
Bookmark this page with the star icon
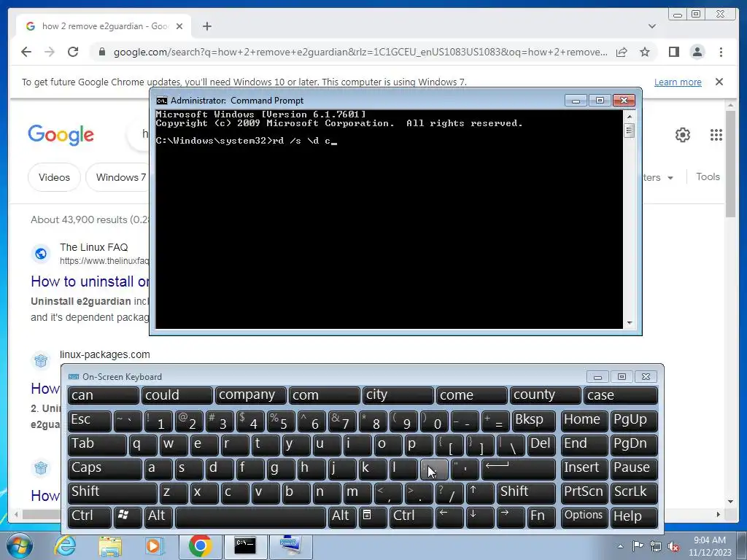click(x=645, y=52)
